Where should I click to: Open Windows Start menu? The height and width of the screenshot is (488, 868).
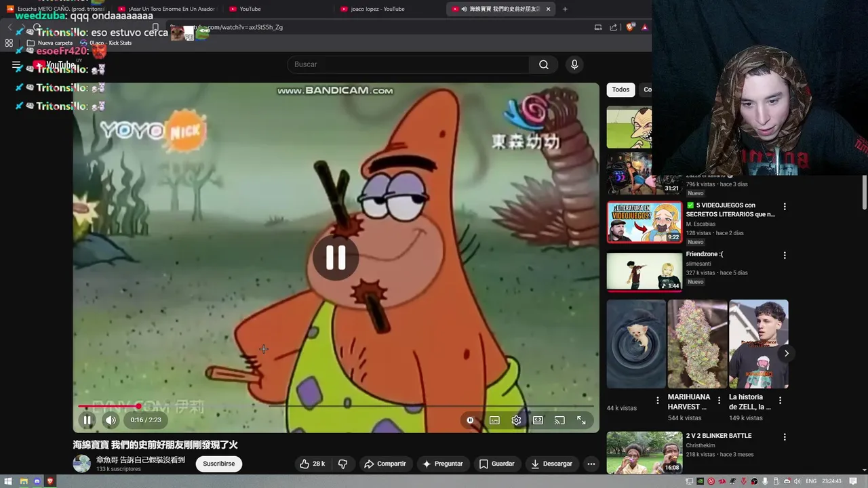pyautogui.click(x=8, y=481)
